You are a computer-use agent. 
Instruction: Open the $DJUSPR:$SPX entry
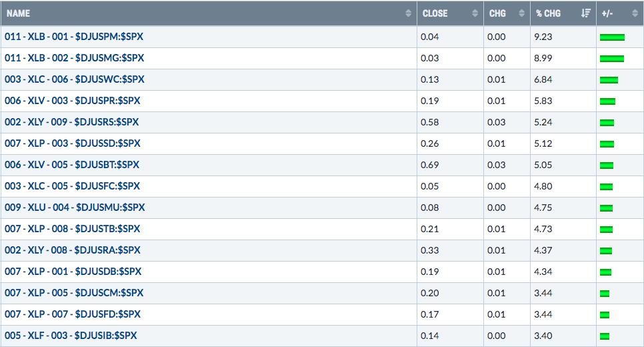(73, 101)
